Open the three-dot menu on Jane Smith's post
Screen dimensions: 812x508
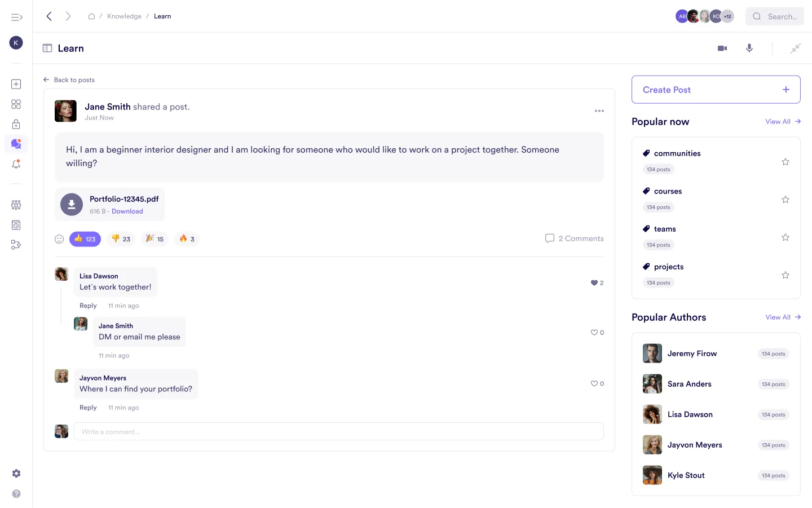click(x=599, y=111)
